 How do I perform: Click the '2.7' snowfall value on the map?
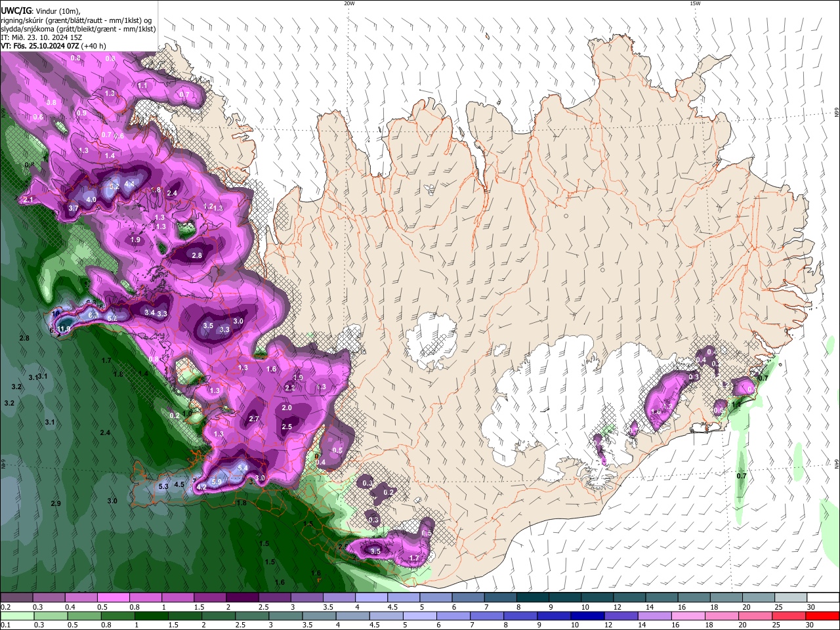click(x=255, y=419)
